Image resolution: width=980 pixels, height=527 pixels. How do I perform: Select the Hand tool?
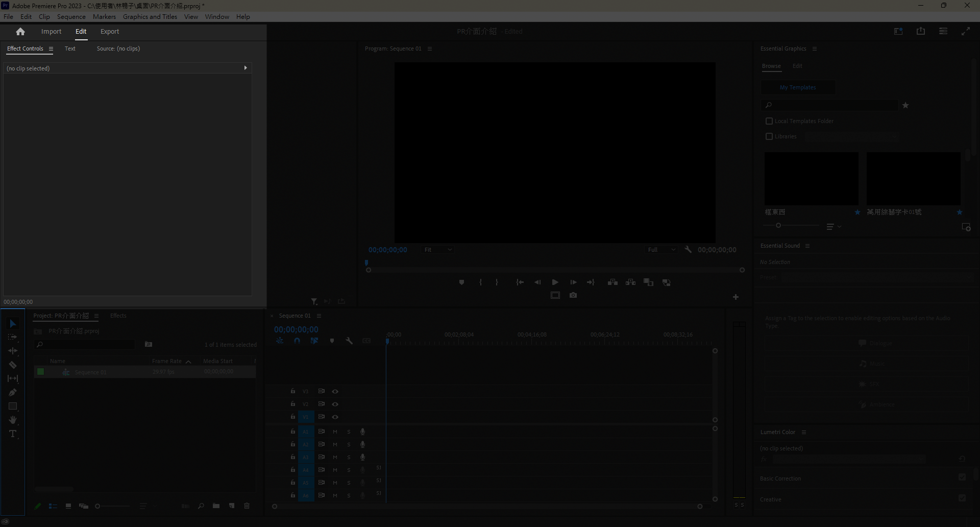[x=13, y=420]
